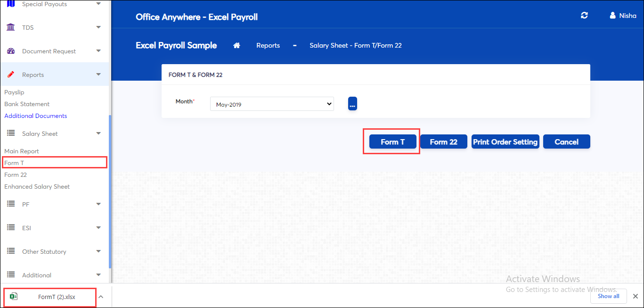Collapse the Salary Sheet menu arrow
Viewport: 644px width, 308px height.
click(x=98, y=133)
